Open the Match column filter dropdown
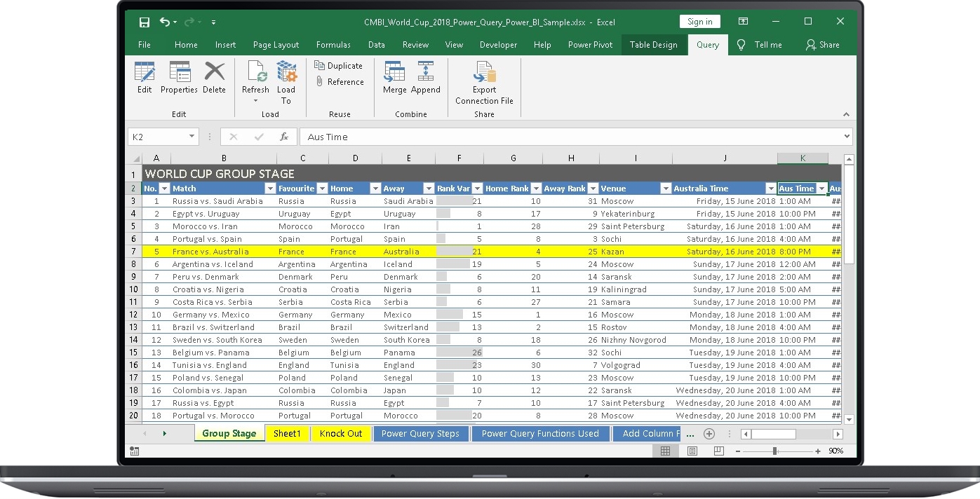This screenshot has width=980, height=499. [270, 189]
